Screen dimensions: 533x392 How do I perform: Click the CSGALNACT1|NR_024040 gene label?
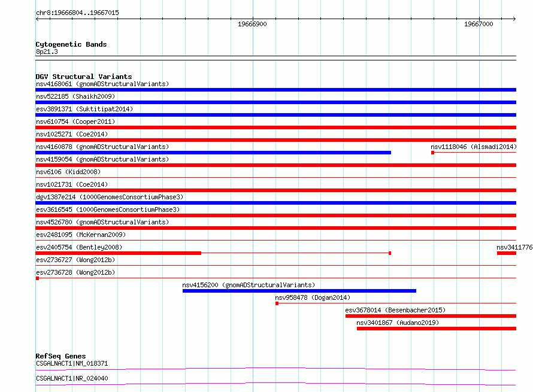coord(72,378)
